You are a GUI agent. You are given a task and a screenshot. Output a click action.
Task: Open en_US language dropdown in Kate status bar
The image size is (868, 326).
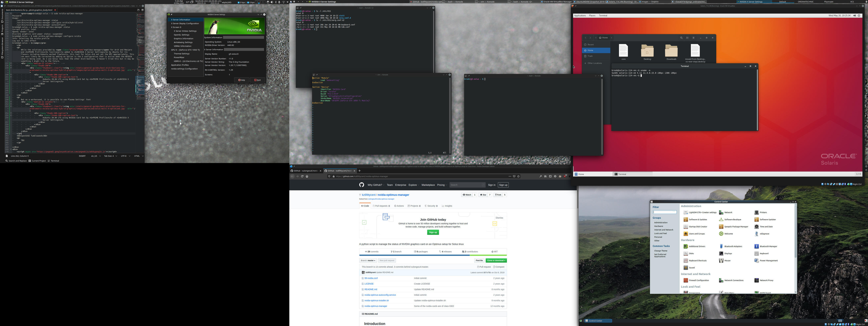point(96,156)
